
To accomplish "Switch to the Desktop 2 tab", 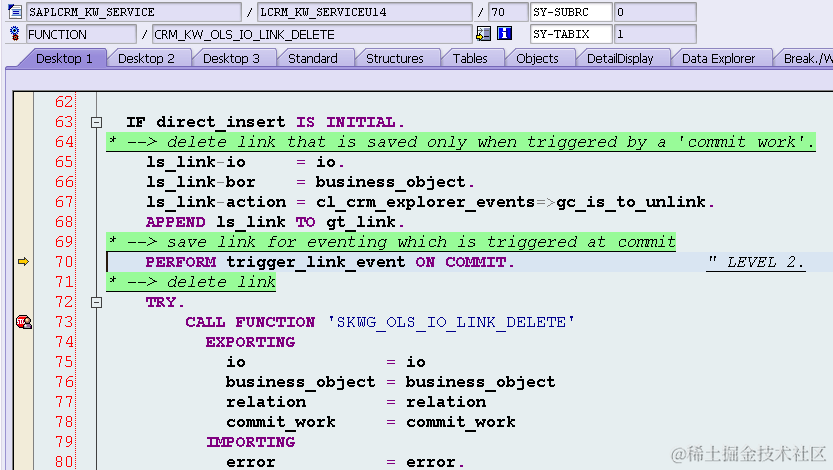I will click(x=146, y=58).
